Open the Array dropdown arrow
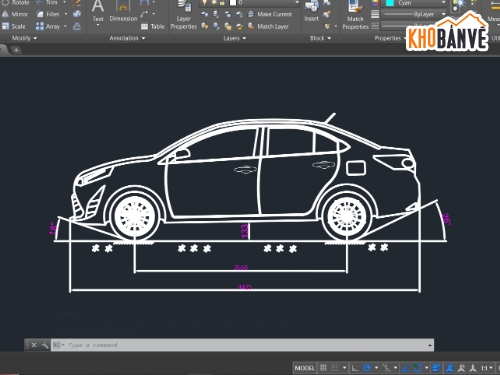Screen dimensions: 500x375 point(65,26)
